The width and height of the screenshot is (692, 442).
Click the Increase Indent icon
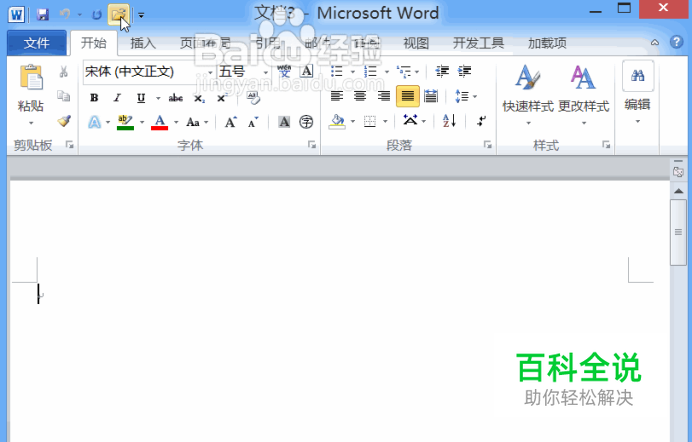coord(464,71)
